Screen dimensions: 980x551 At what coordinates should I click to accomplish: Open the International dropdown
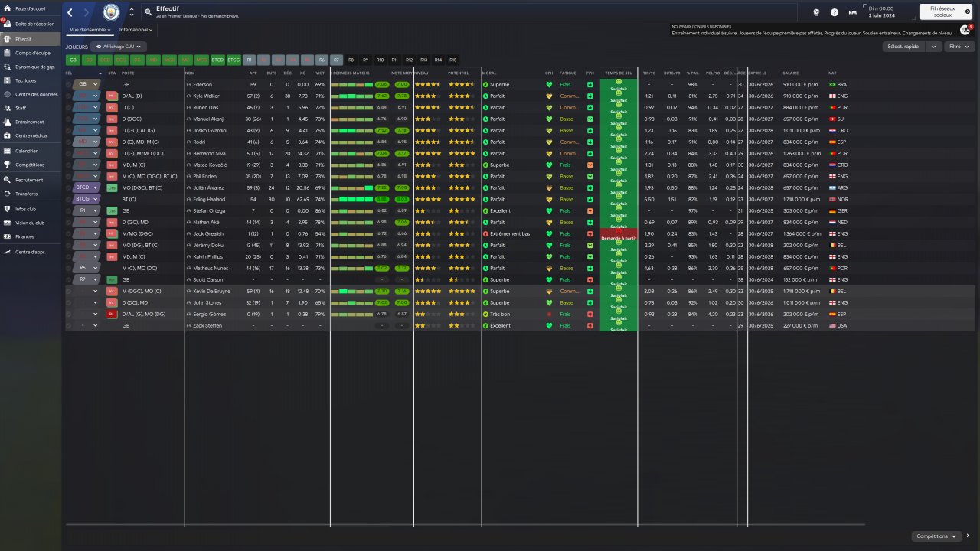point(136,30)
